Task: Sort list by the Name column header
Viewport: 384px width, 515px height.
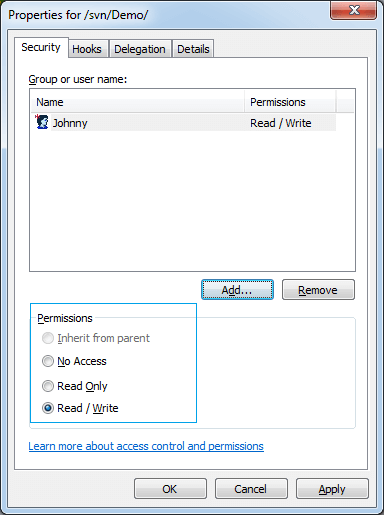Action: (x=138, y=102)
